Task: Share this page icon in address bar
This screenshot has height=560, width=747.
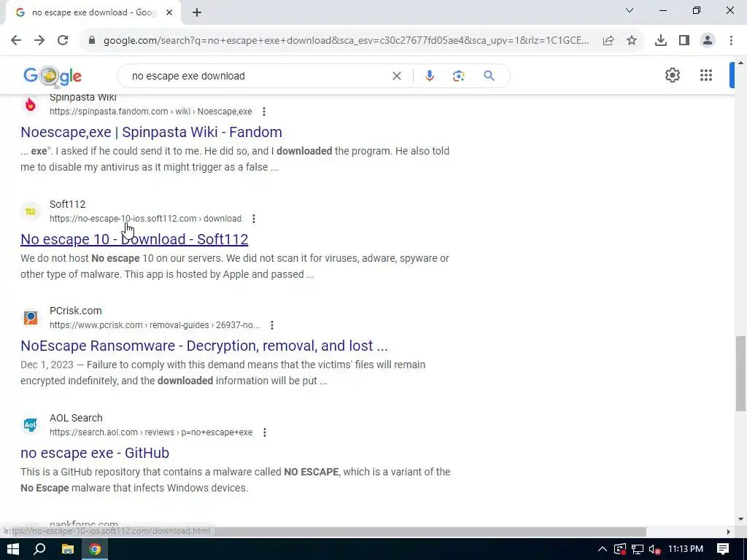Action: 608,41
